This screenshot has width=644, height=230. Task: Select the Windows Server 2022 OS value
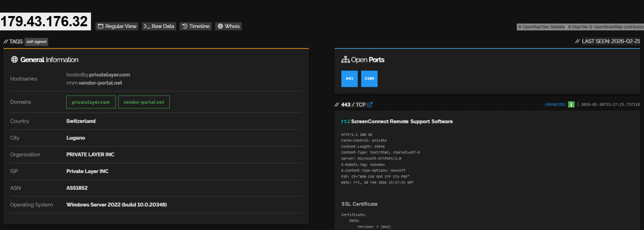pyautogui.click(x=116, y=205)
